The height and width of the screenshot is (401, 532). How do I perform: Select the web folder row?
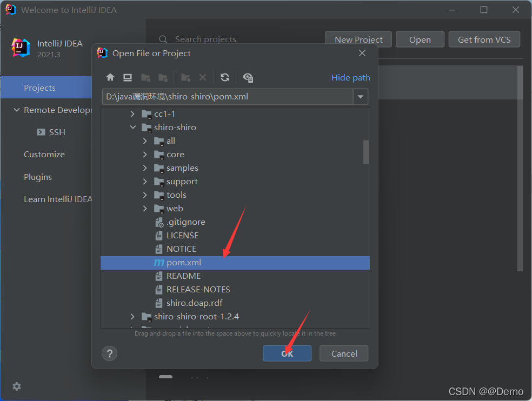(235, 208)
